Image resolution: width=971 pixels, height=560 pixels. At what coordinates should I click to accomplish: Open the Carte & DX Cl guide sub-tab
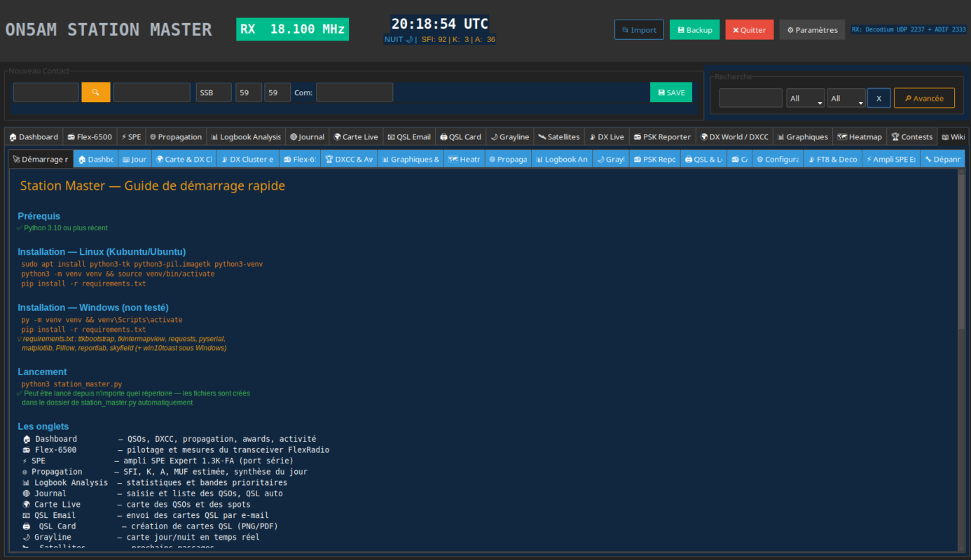tap(184, 159)
